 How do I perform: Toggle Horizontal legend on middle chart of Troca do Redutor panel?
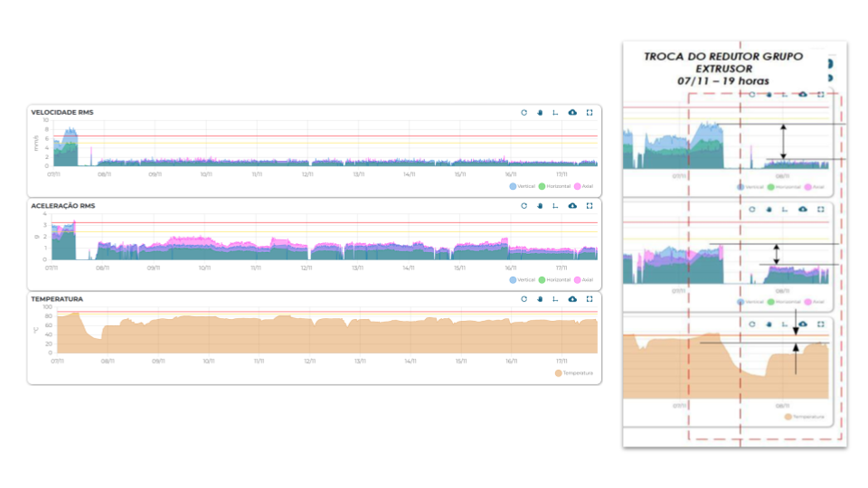(x=784, y=302)
